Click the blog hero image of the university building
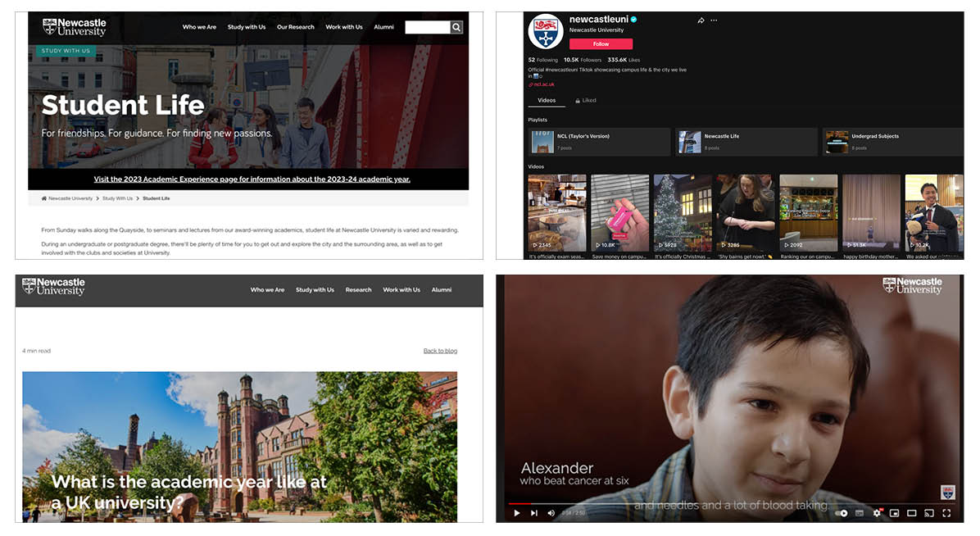980x536 pixels. click(x=239, y=447)
